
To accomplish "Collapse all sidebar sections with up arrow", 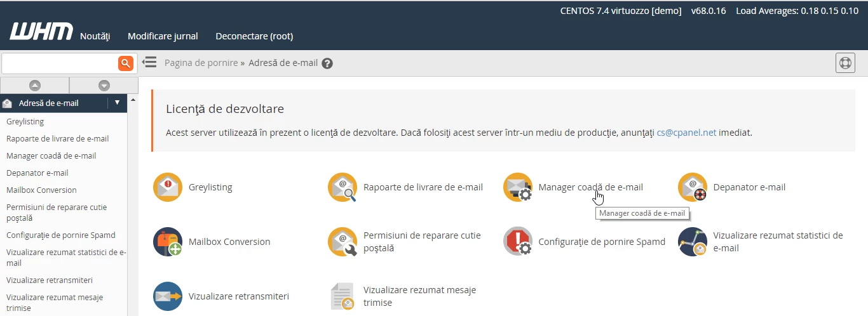I will point(35,85).
